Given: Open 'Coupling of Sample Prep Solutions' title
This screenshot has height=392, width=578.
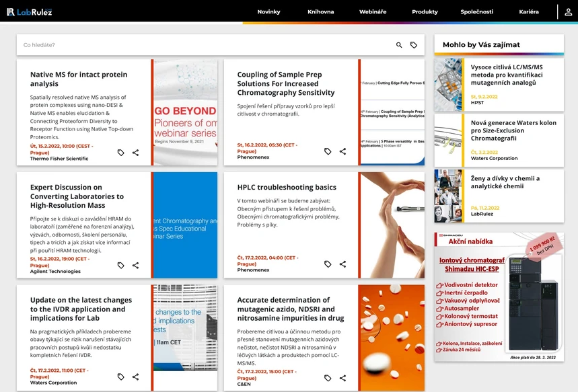Looking at the screenshot, I should pyautogui.click(x=286, y=83).
